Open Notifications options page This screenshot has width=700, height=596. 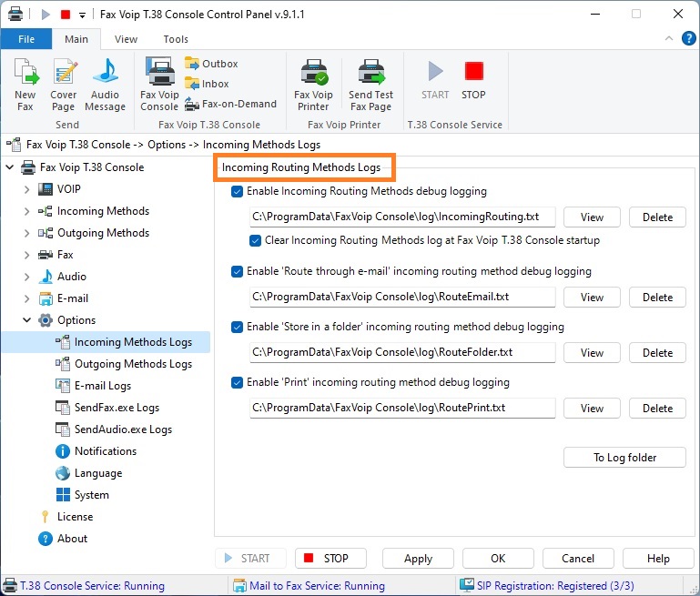click(x=106, y=451)
